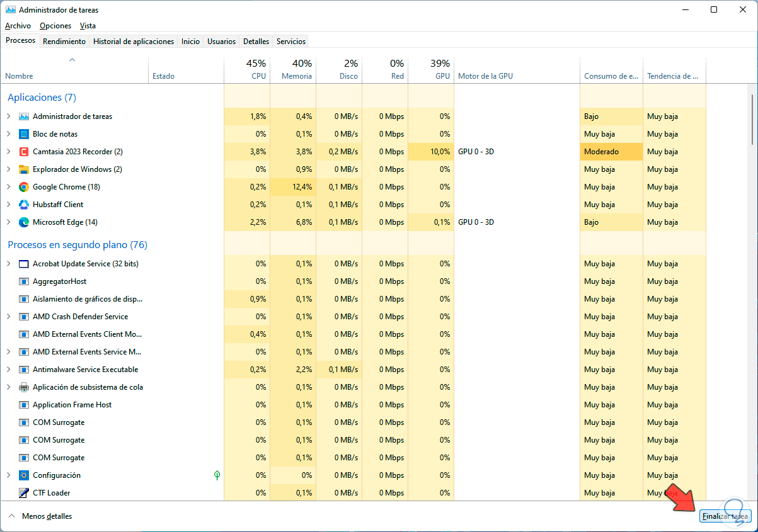Screen dimensions: 758x532
Task: Click the Bloc de notas icon
Action: [24, 134]
